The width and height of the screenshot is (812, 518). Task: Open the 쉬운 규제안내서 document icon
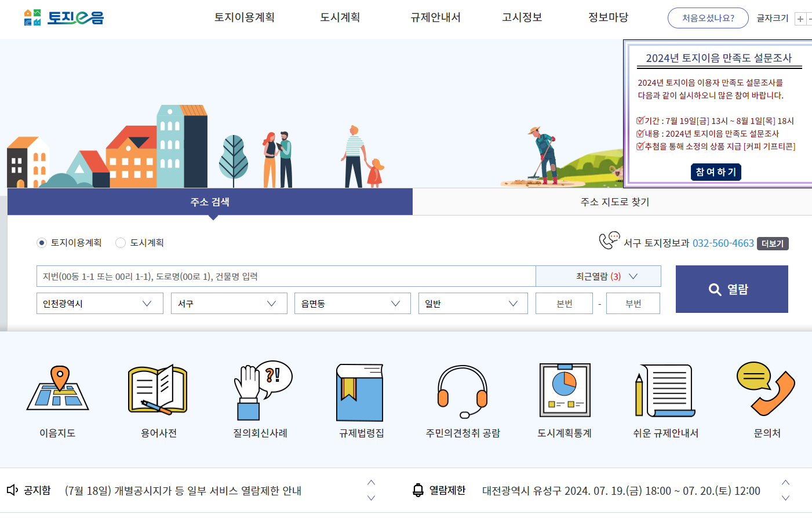pos(664,391)
